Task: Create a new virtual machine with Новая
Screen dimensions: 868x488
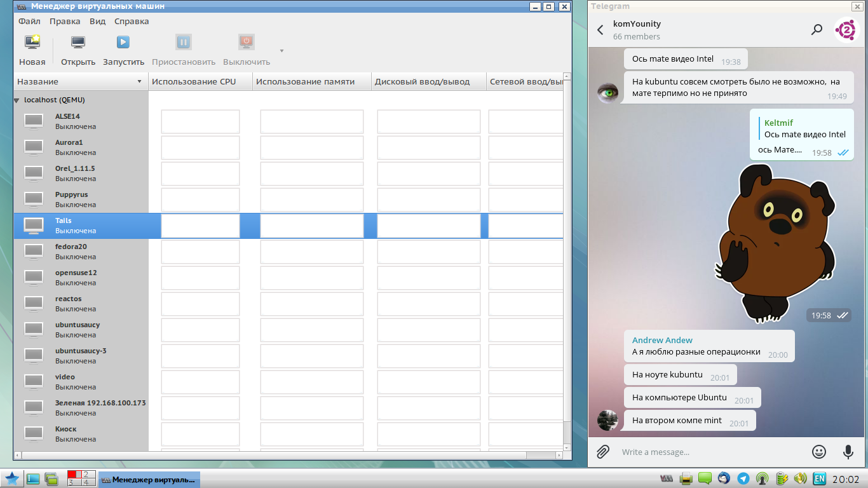Action: click(32, 51)
